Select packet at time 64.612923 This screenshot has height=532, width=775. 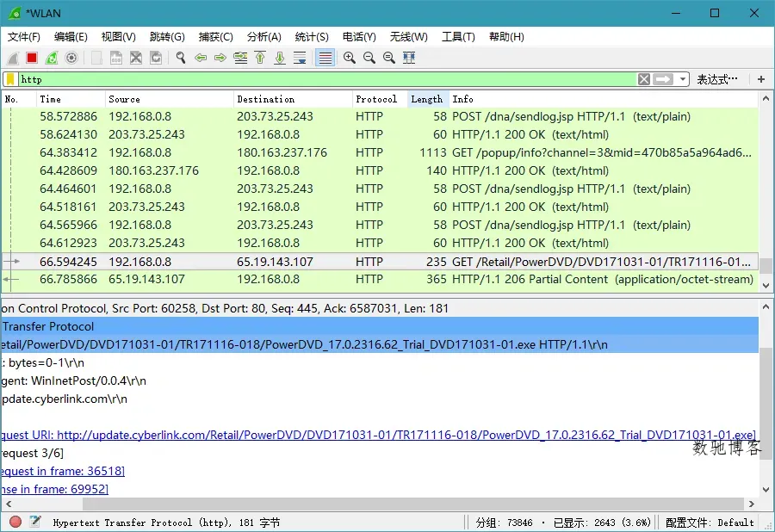(x=380, y=243)
